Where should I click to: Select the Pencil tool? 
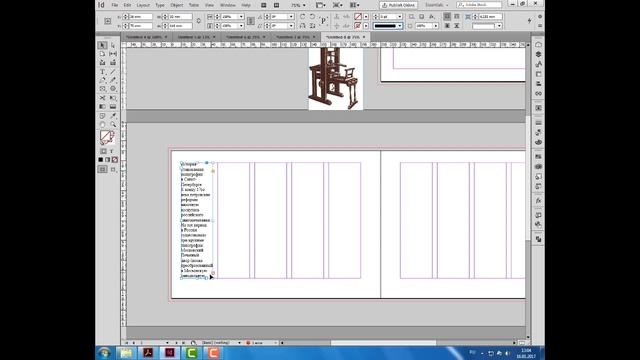113,80
